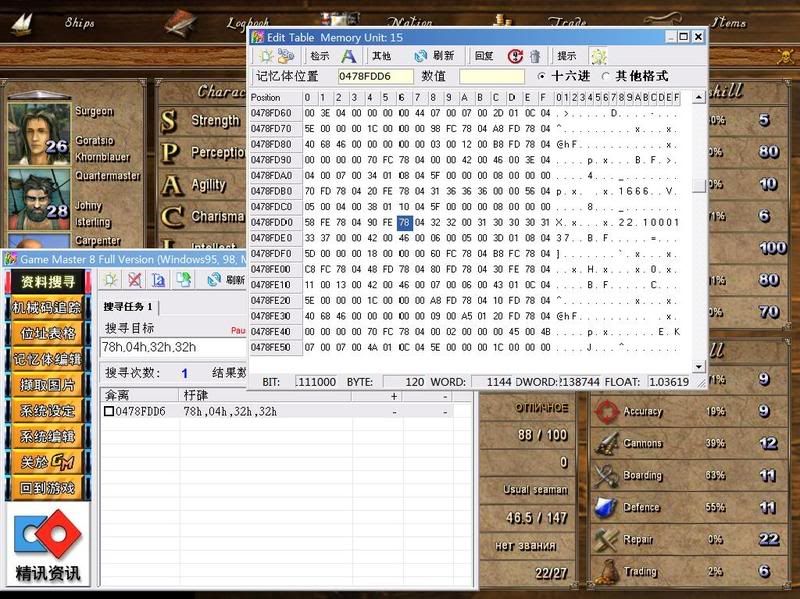Click the empty 数值 value input field
Viewport: 800px width, 599px height.
coord(492,77)
